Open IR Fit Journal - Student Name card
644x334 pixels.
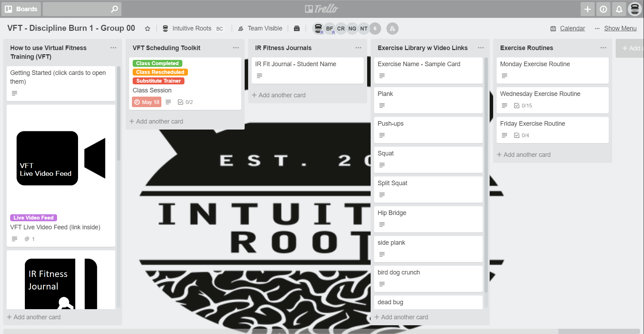(x=308, y=70)
